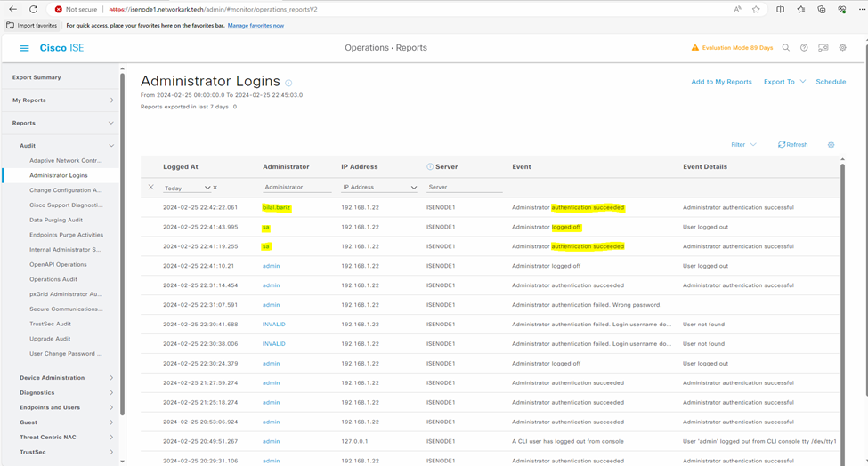Image resolution: width=868 pixels, height=466 pixels.
Task: Click the report table vertical scrollbar
Action: (x=842, y=267)
